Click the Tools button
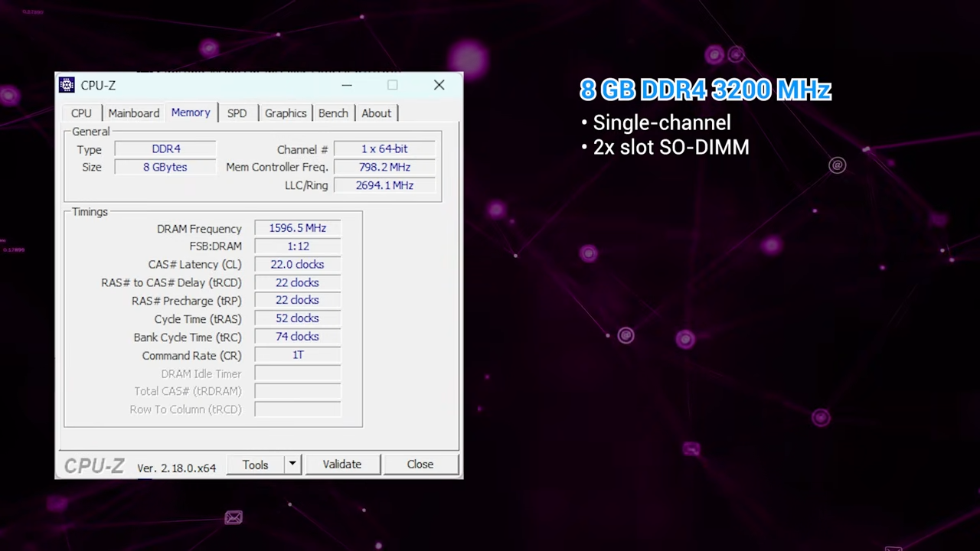The height and width of the screenshot is (551, 980). pyautogui.click(x=256, y=464)
